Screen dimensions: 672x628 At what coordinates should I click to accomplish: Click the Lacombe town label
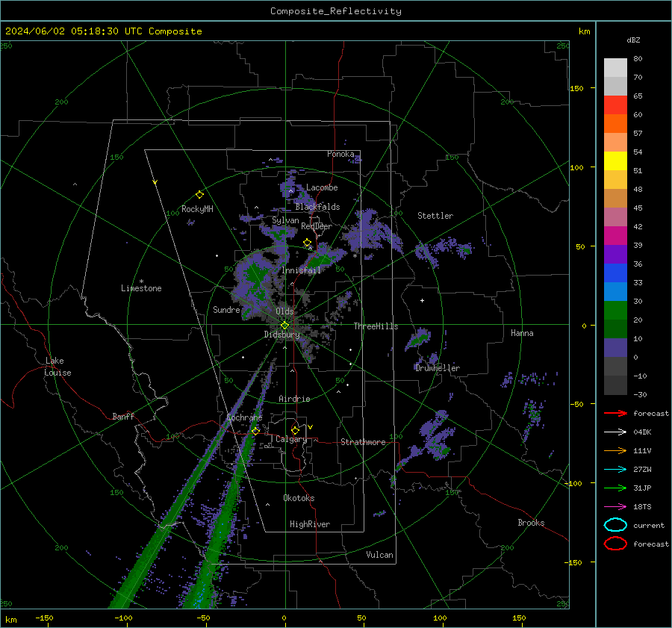coord(322,187)
